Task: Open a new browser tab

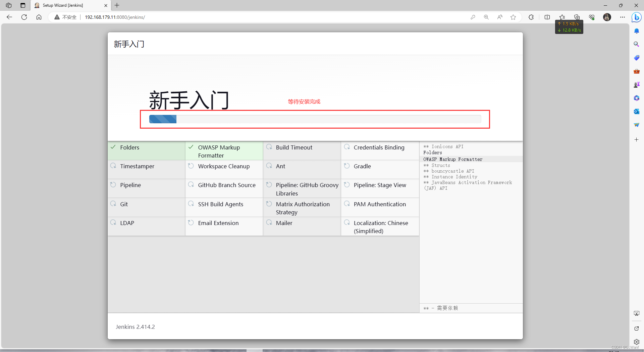Action: pyautogui.click(x=117, y=5)
